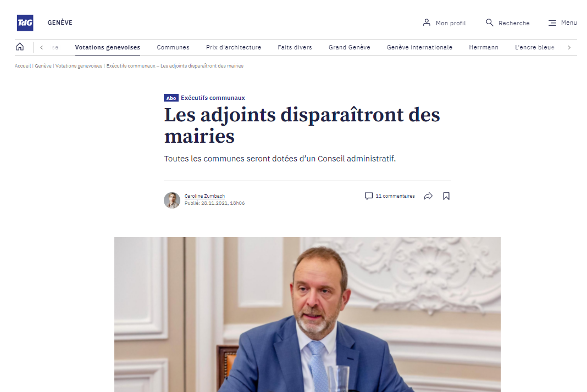This screenshot has height=392, width=587.
Task: Click the author avatar of Caroline Zumbach
Action: click(172, 200)
